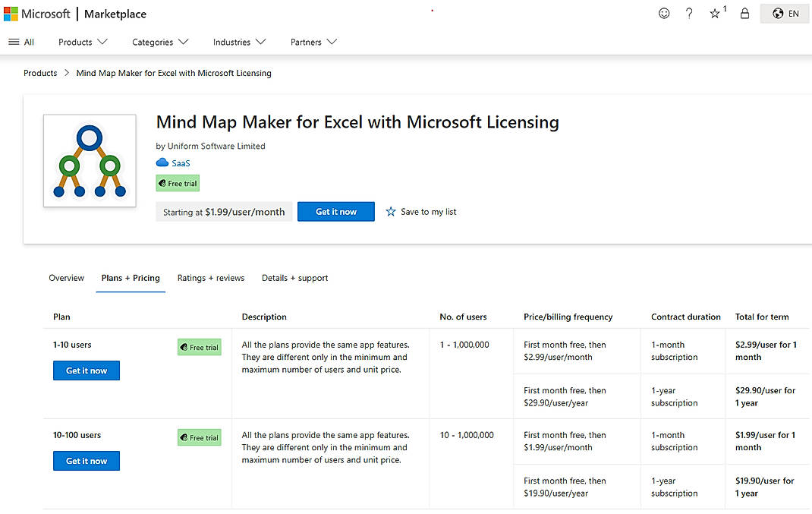
Task: Expand the Products dropdown
Action: pyautogui.click(x=83, y=42)
